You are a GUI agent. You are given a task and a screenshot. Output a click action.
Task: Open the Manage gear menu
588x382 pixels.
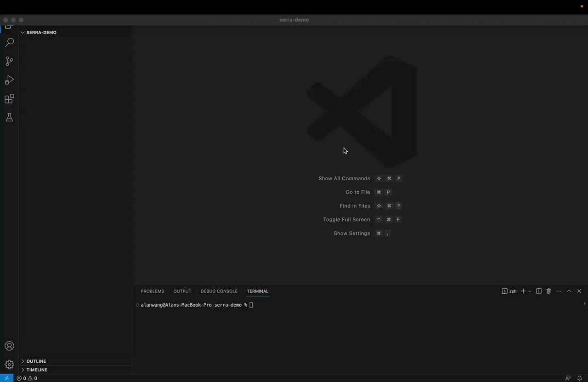(9, 365)
